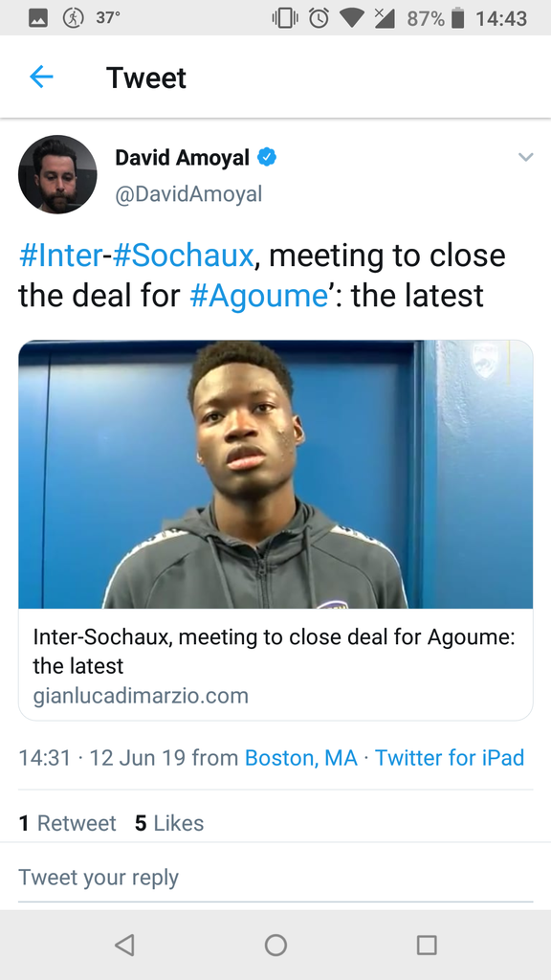The image size is (551, 980).
Task: Open the #Inter hashtag
Action: [x=60, y=255]
